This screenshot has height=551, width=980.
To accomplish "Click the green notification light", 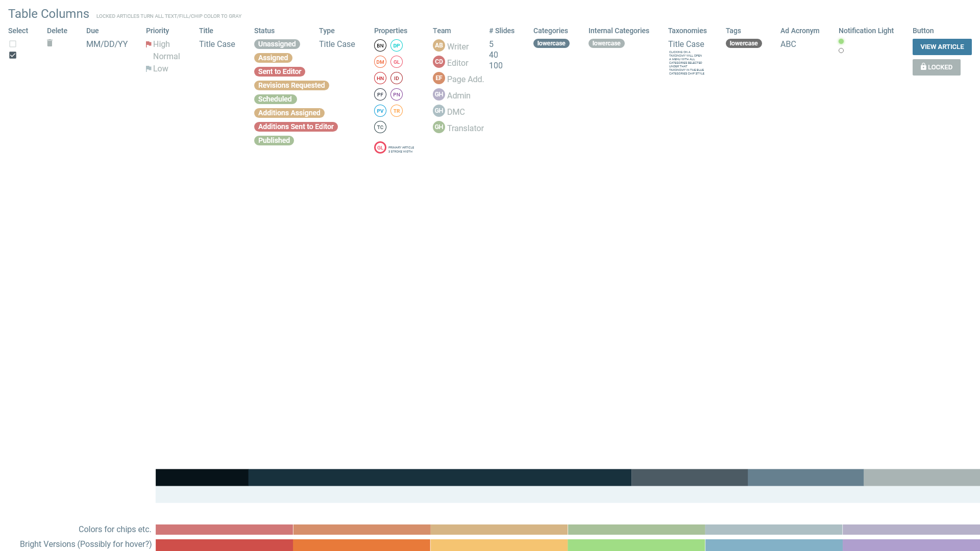I will click(x=841, y=41).
